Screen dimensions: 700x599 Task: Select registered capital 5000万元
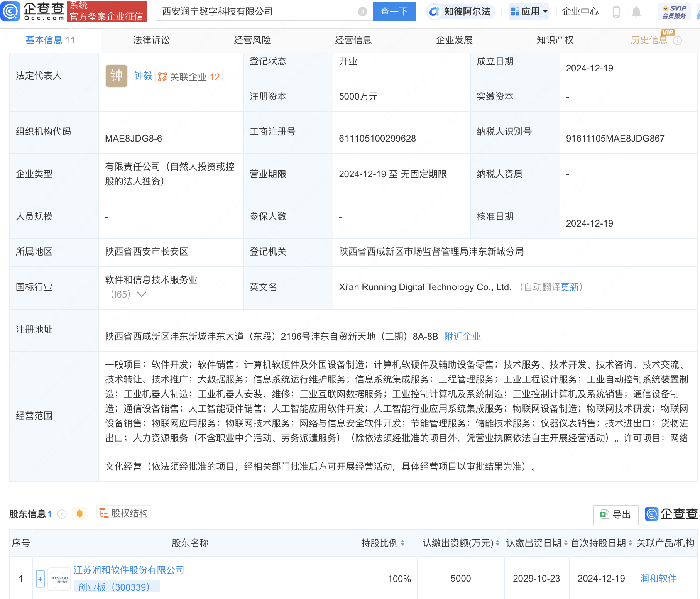[x=358, y=96]
